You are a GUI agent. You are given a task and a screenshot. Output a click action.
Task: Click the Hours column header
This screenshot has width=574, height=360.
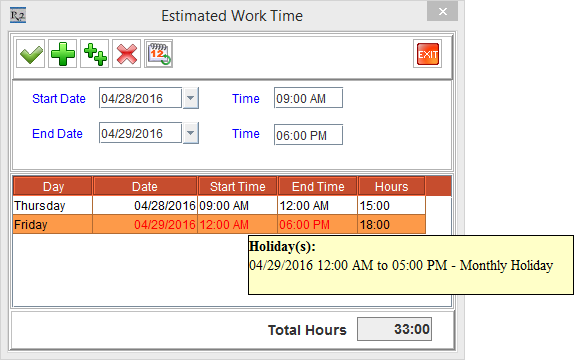pos(391,186)
